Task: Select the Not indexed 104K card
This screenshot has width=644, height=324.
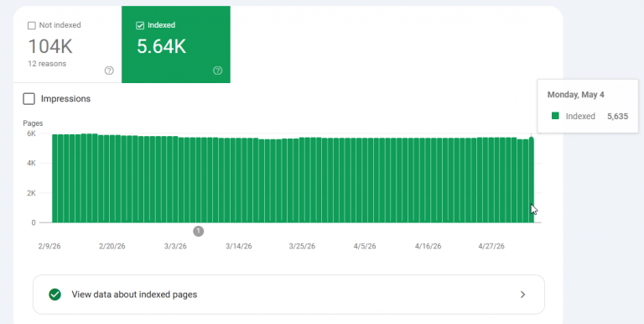Action: pos(68,44)
